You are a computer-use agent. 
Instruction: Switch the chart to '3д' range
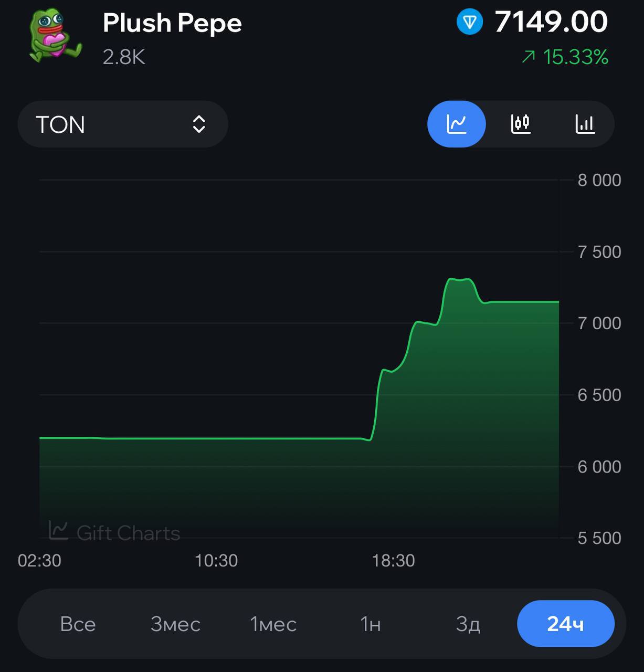[x=468, y=624]
